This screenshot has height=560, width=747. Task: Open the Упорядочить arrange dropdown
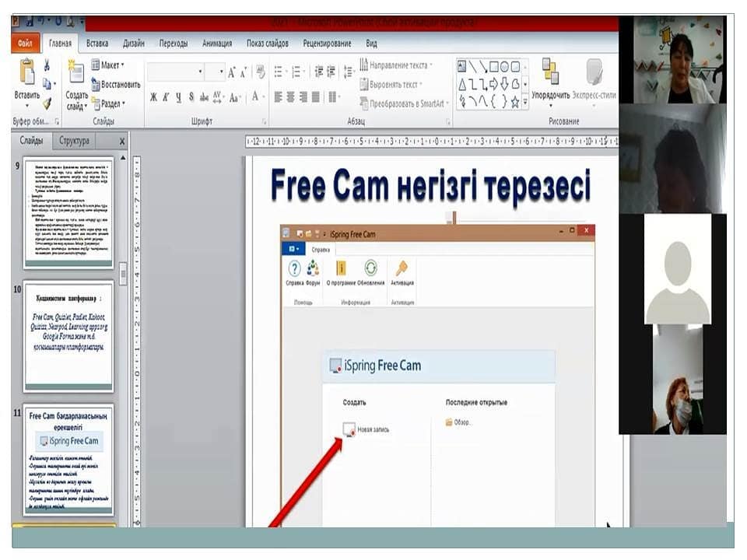tap(551, 82)
